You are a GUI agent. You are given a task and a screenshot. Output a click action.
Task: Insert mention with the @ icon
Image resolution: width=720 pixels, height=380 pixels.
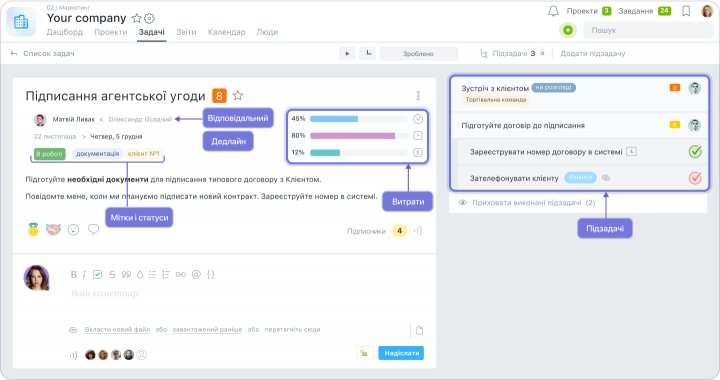196,274
